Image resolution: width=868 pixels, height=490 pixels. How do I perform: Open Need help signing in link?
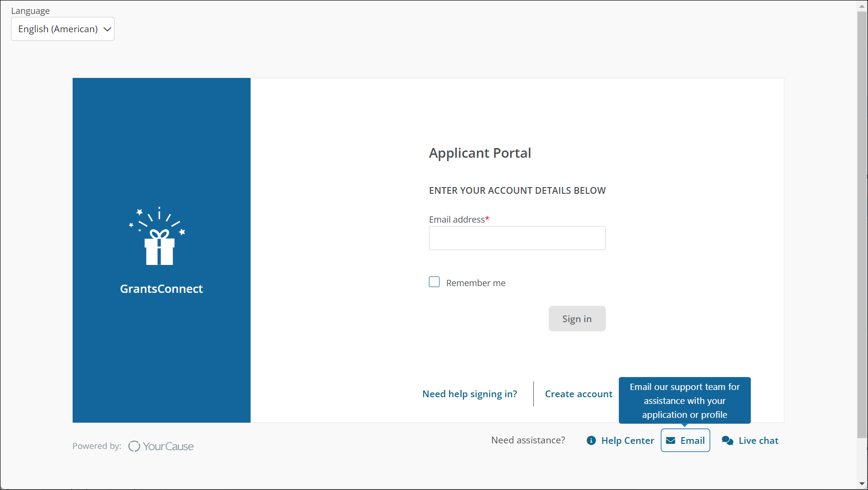[x=470, y=394]
